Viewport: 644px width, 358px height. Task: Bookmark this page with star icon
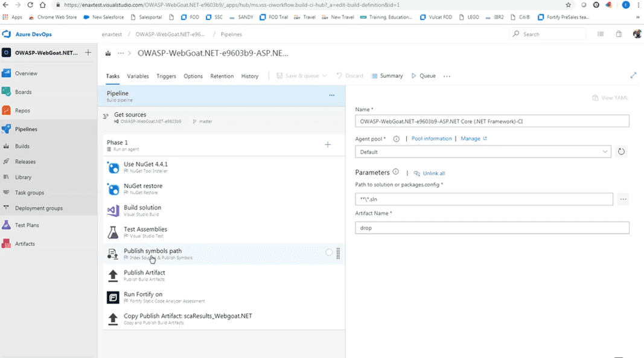[x=568, y=5]
